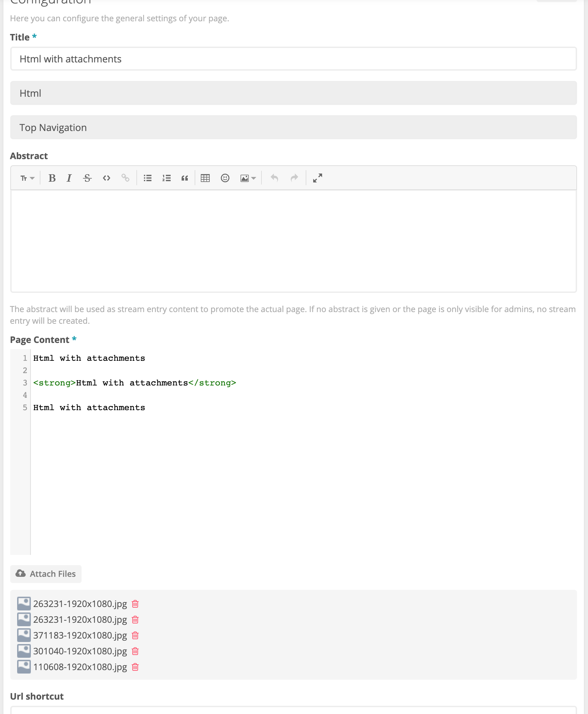Screen dimensions: 588x714
Task: Remove the attachment 110608-1920x1080.jpg
Action: (135, 667)
